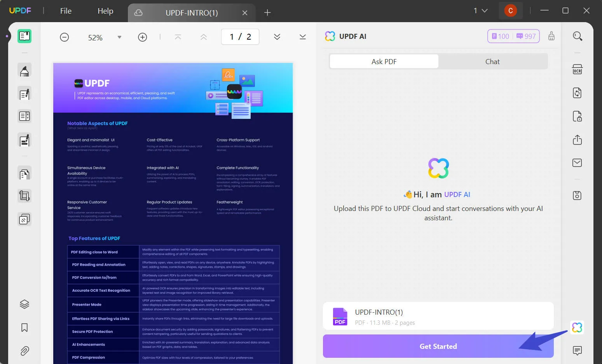Open the user account avatar C

pos(511,10)
